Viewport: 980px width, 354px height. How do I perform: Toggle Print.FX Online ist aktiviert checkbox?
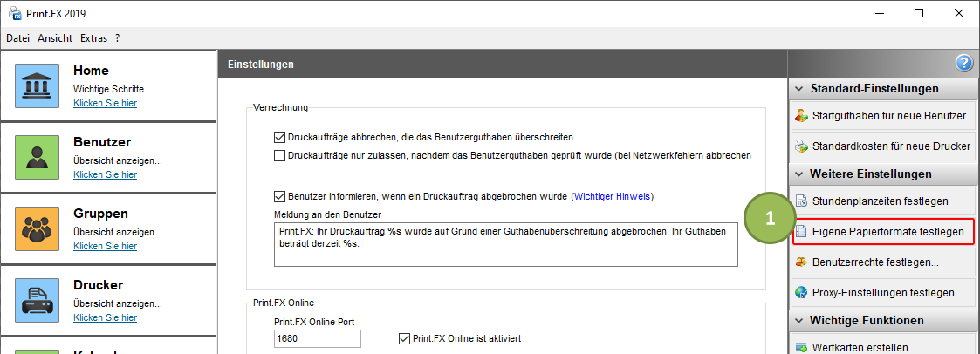[x=404, y=339]
